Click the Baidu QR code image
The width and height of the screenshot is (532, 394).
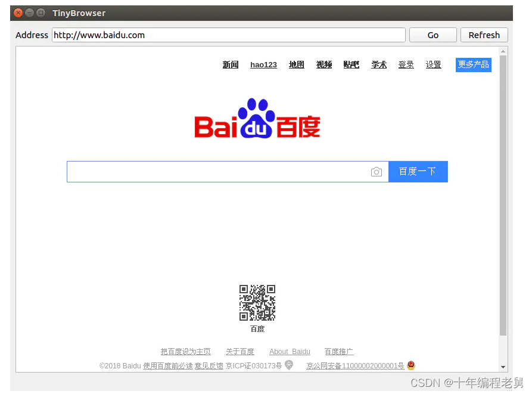257,303
